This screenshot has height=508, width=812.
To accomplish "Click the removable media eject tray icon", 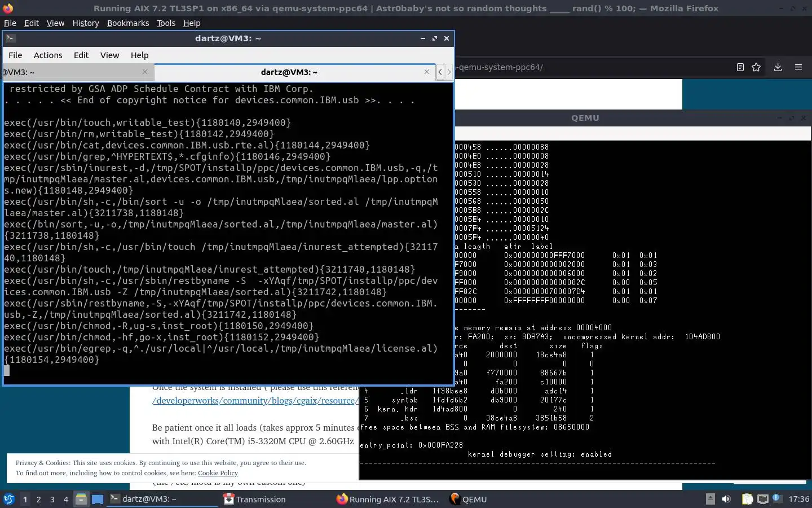I will coord(710,499).
